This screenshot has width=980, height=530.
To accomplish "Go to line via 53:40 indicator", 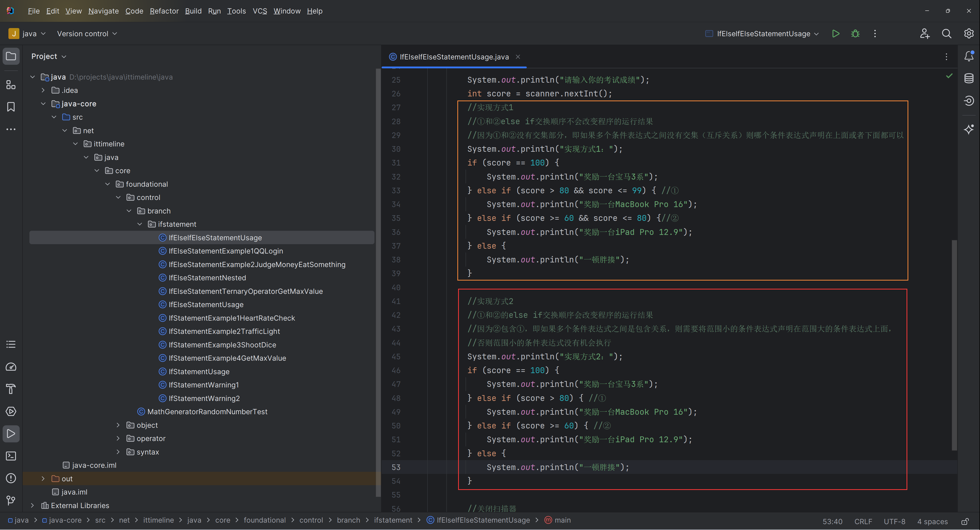I will 832,521.
